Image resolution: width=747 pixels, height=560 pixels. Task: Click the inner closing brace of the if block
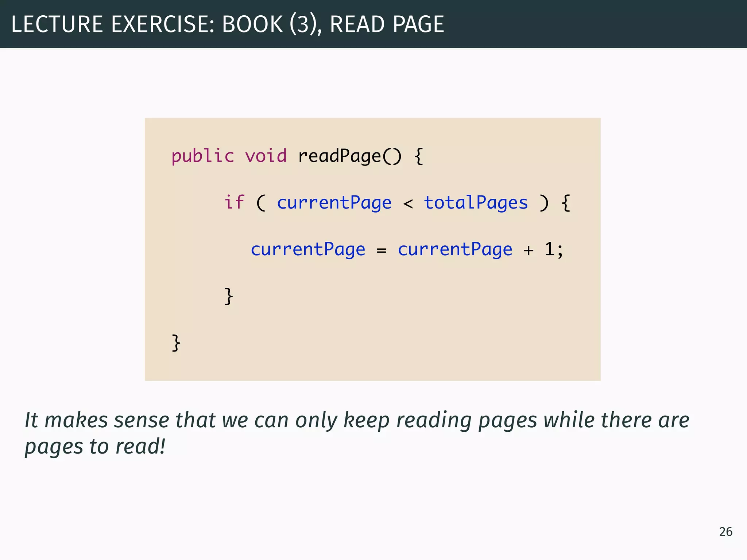point(228,296)
